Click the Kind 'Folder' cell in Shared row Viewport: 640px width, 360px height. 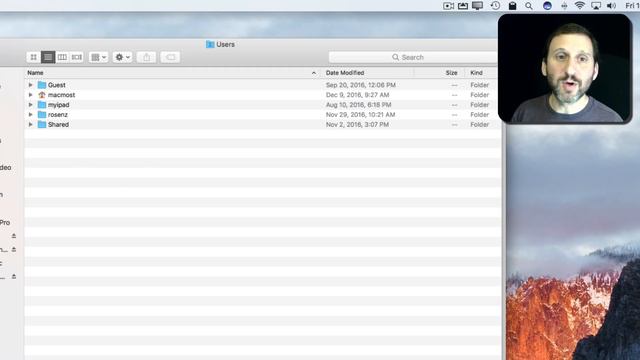(x=480, y=124)
